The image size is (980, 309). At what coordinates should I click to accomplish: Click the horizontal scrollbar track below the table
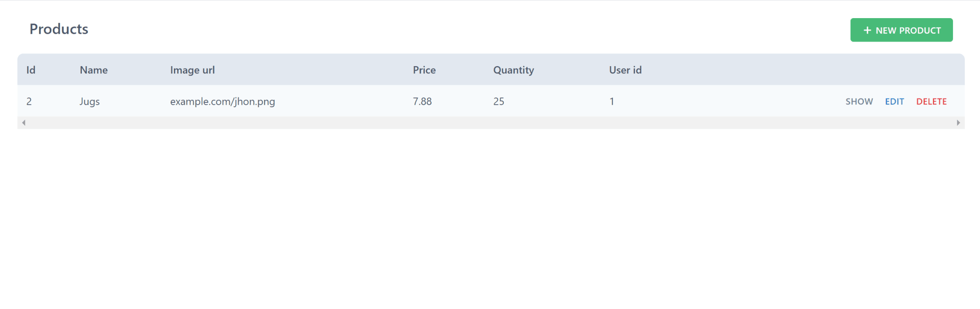[x=491, y=122]
